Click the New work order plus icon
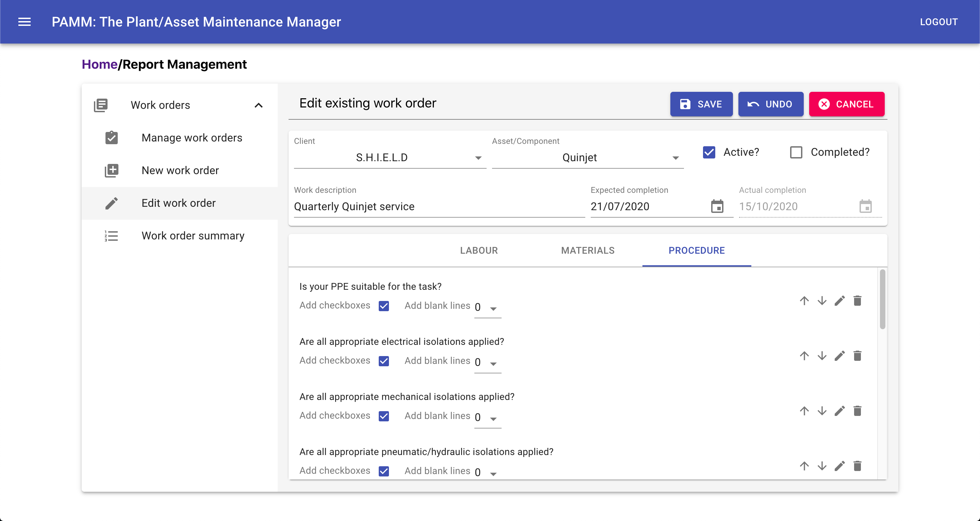The height and width of the screenshot is (521, 980). coord(112,170)
